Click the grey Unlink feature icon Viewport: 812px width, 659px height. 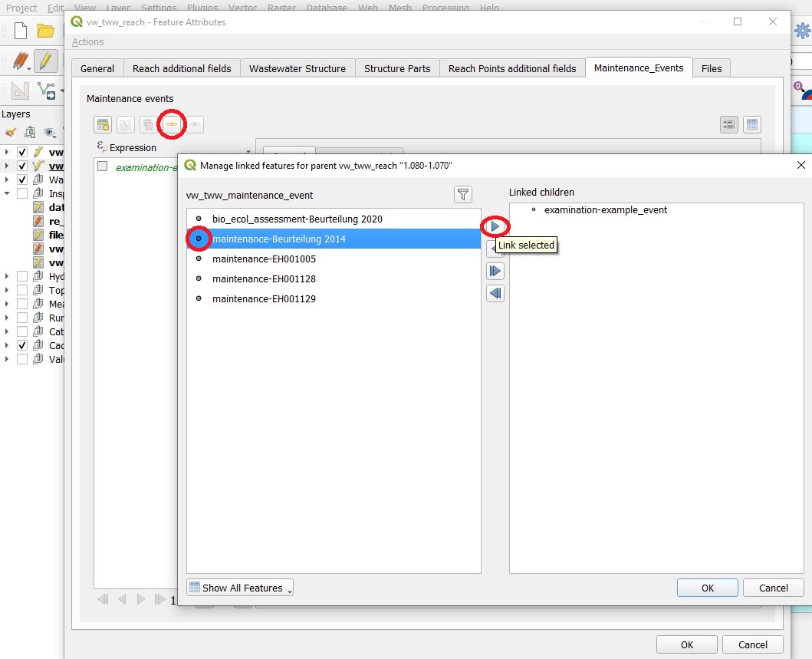click(x=195, y=124)
